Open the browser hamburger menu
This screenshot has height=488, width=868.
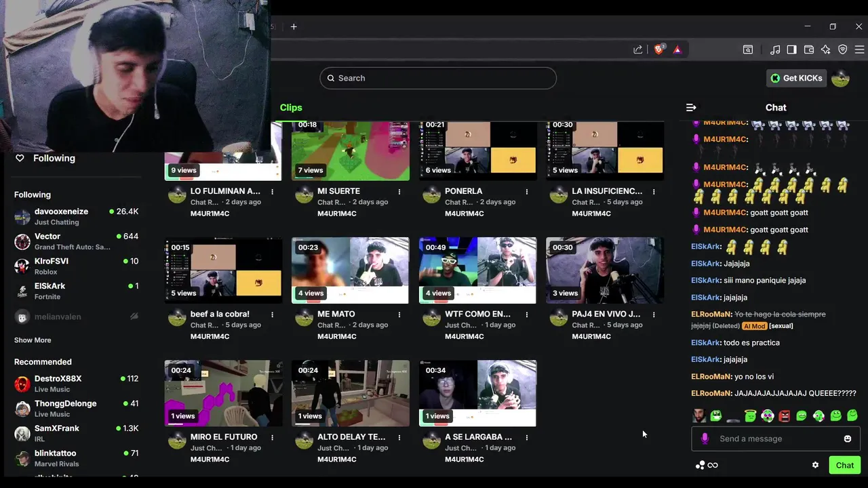point(859,49)
